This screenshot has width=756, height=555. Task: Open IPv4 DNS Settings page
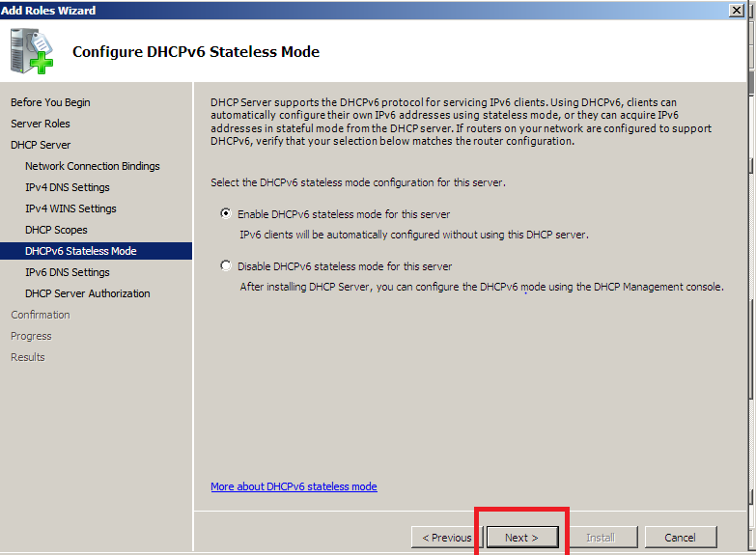[67, 187]
